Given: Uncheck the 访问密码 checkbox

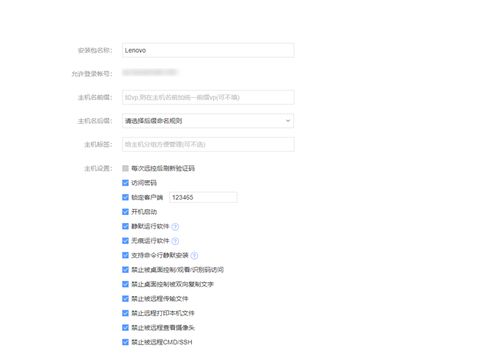Looking at the screenshot, I should click(x=125, y=183).
